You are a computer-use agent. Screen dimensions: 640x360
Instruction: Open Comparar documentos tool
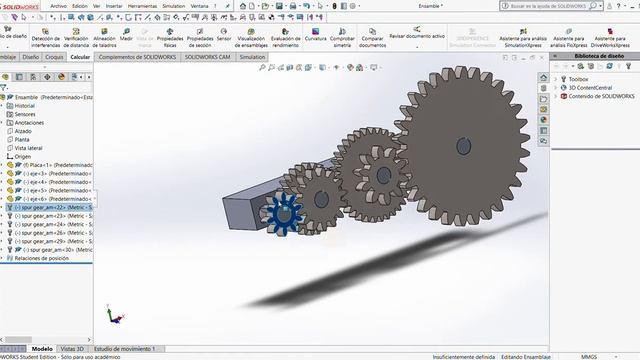(x=372, y=38)
